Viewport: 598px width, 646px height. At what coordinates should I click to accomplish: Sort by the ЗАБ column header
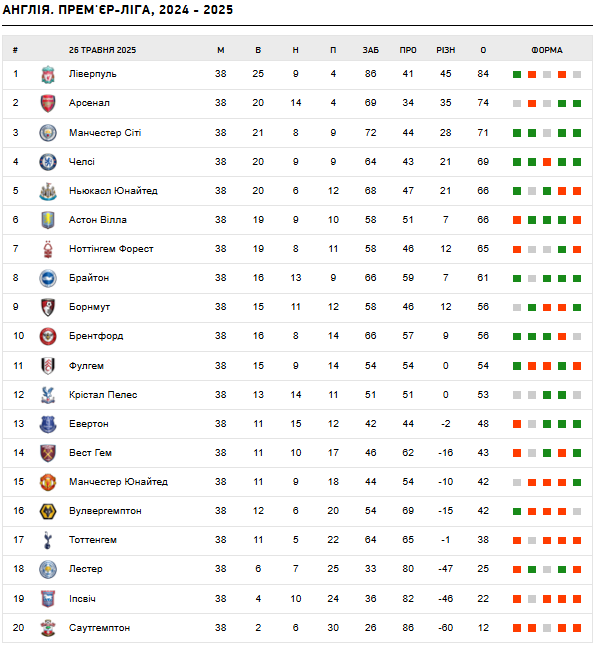click(371, 50)
